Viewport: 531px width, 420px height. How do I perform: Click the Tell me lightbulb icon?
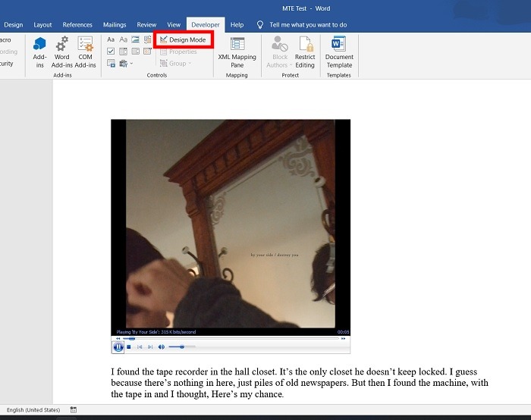(x=259, y=25)
